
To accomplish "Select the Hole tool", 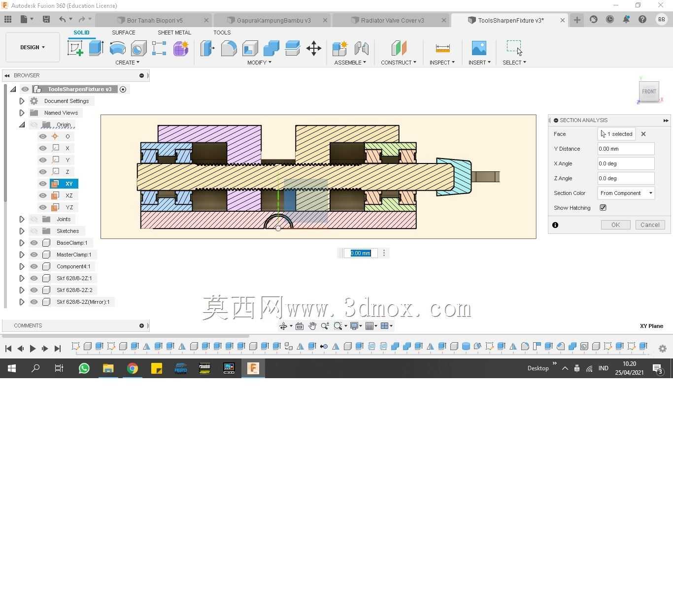I will [138, 48].
